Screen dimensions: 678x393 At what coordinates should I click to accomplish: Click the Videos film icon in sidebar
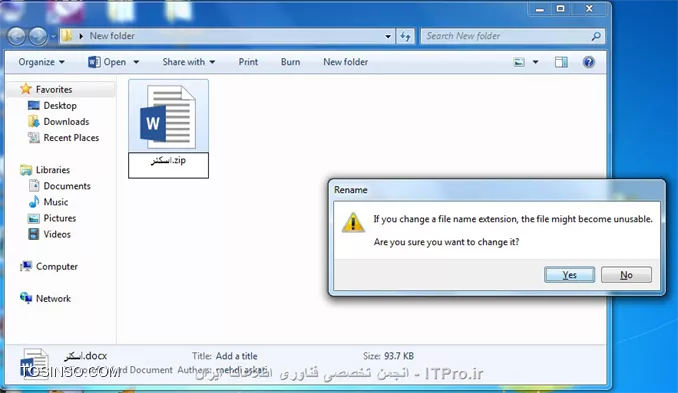(34, 234)
